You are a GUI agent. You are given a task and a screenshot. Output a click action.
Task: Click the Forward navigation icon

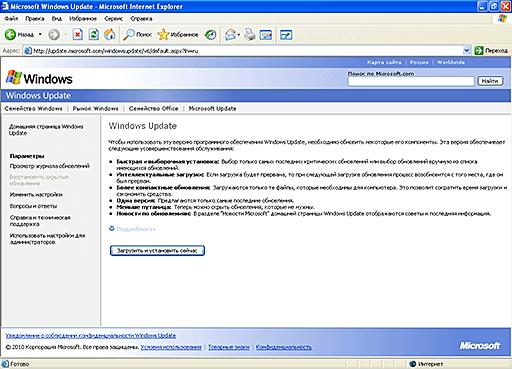(x=54, y=34)
